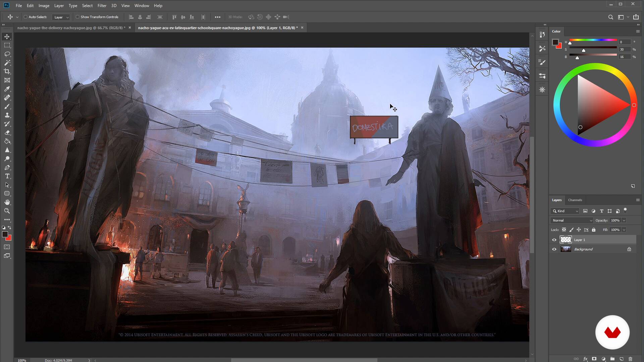This screenshot has height=362, width=644.
Task: Switch to the-delivery document tab
Action: [x=71, y=28]
